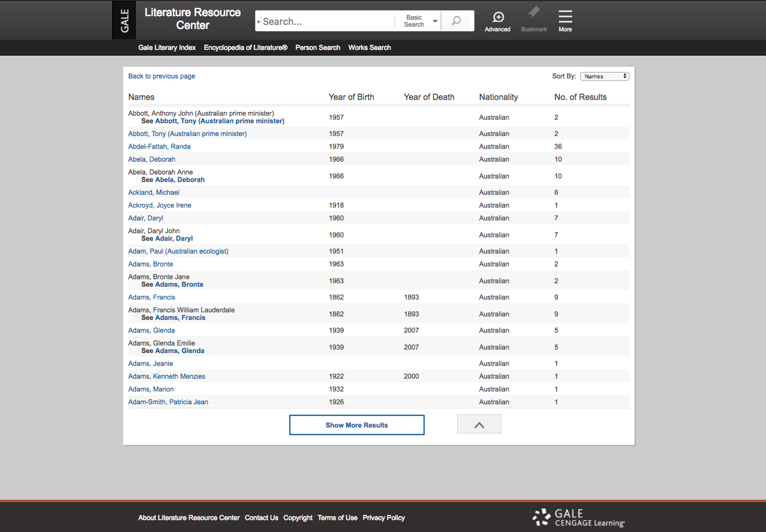Open Terms of Use footer link
Viewport: 766px width, 532px height.
pos(337,518)
